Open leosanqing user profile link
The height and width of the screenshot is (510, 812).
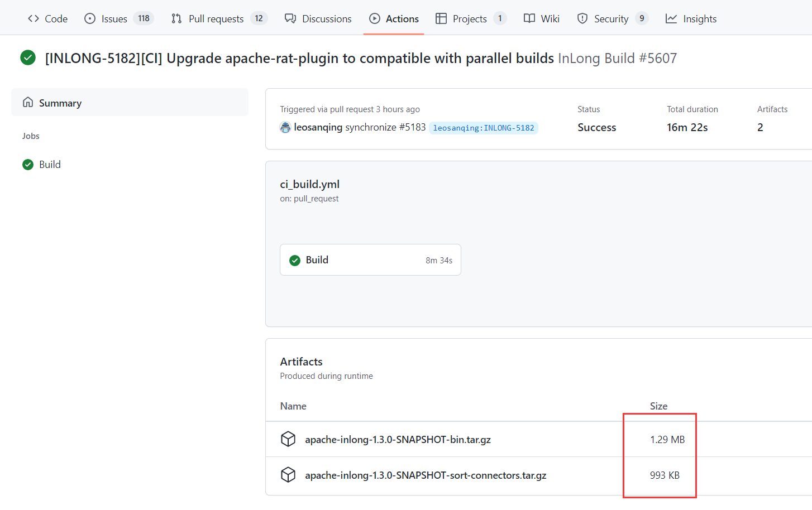tap(318, 127)
